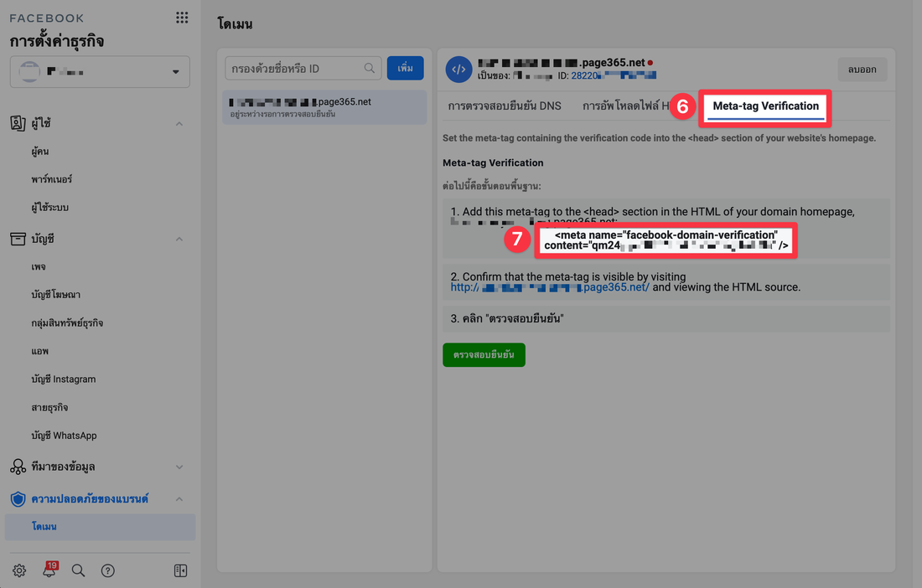Open the business account selector dropdown
The height and width of the screenshot is (588, 922).
tap(100, 72)
